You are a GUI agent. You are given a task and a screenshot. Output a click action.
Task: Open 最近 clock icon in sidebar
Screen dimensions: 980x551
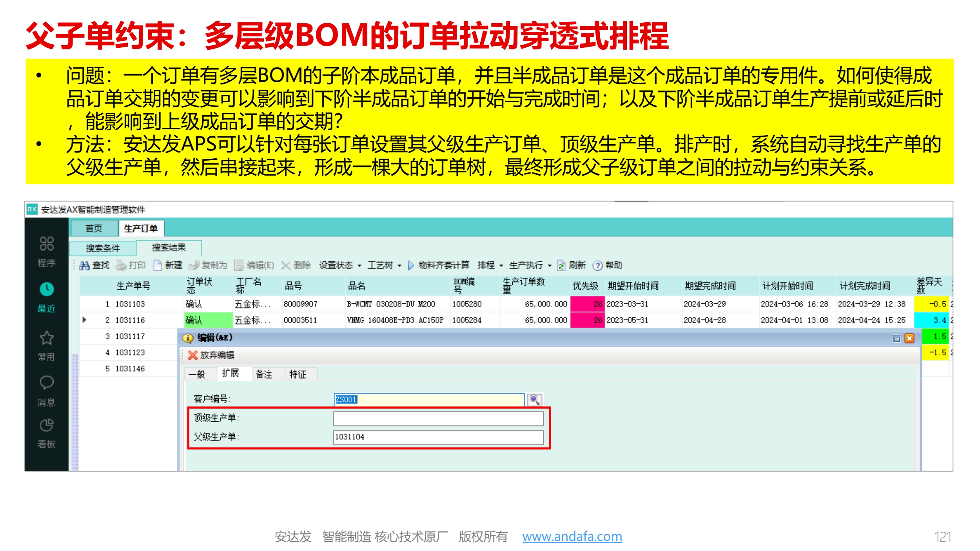pos(46,290)
